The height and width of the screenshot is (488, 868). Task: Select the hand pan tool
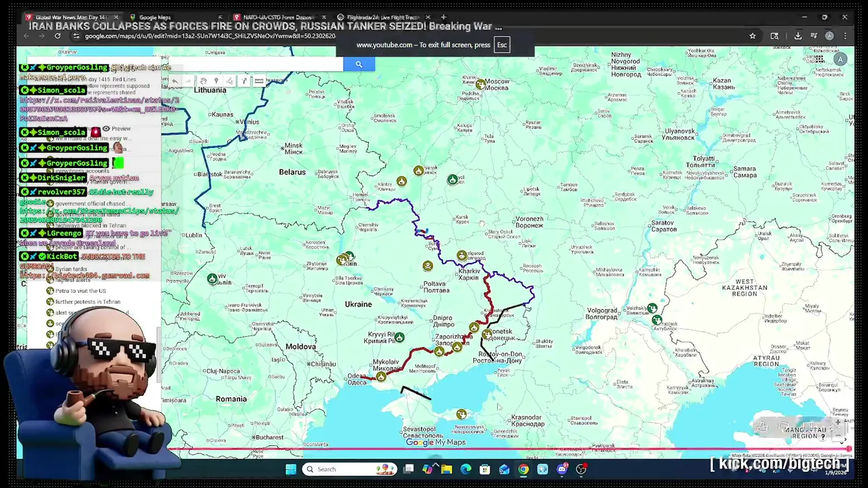[203, 81]
